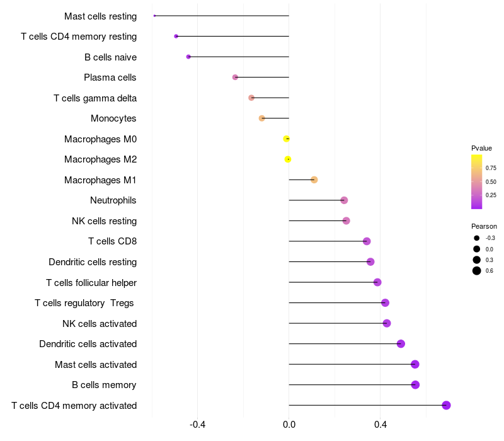Click the T cells CD4 memory activated dot
The width and height of the screenshot is (504, 441).
pyautogui.click(x=446, y=405)
